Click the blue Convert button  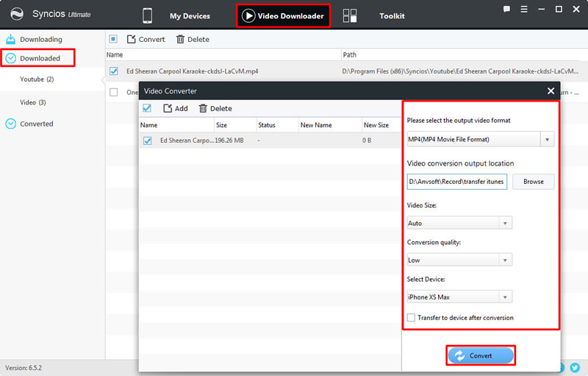[x=481, y=355]
